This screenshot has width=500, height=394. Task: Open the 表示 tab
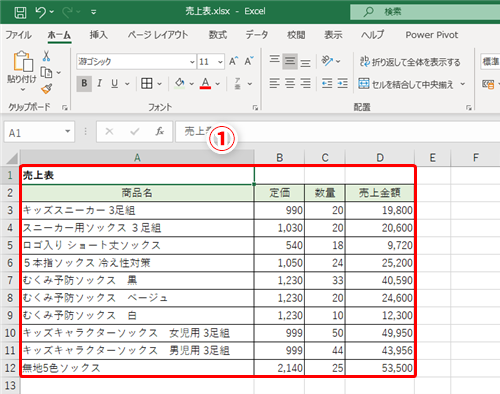click(333, 35)
